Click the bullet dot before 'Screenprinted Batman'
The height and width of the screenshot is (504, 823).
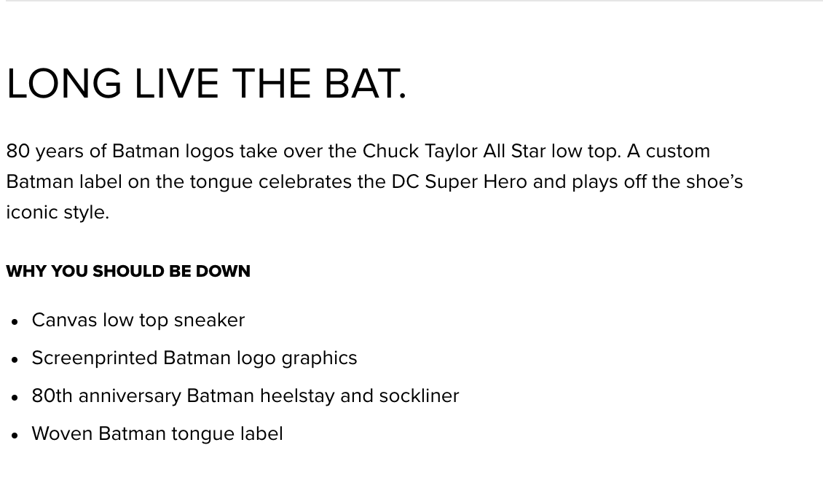click(15, 360)
